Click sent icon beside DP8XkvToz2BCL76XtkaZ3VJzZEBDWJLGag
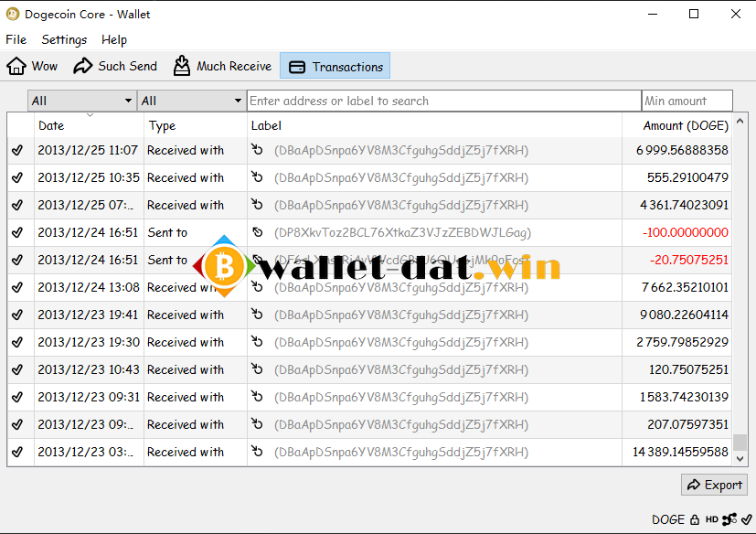 point(258,232)
